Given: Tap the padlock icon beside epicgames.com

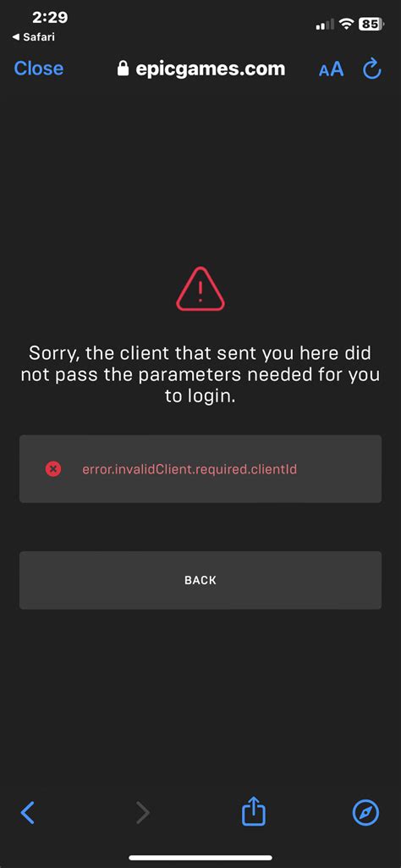Looking at the screenshot, I should 123,69.
